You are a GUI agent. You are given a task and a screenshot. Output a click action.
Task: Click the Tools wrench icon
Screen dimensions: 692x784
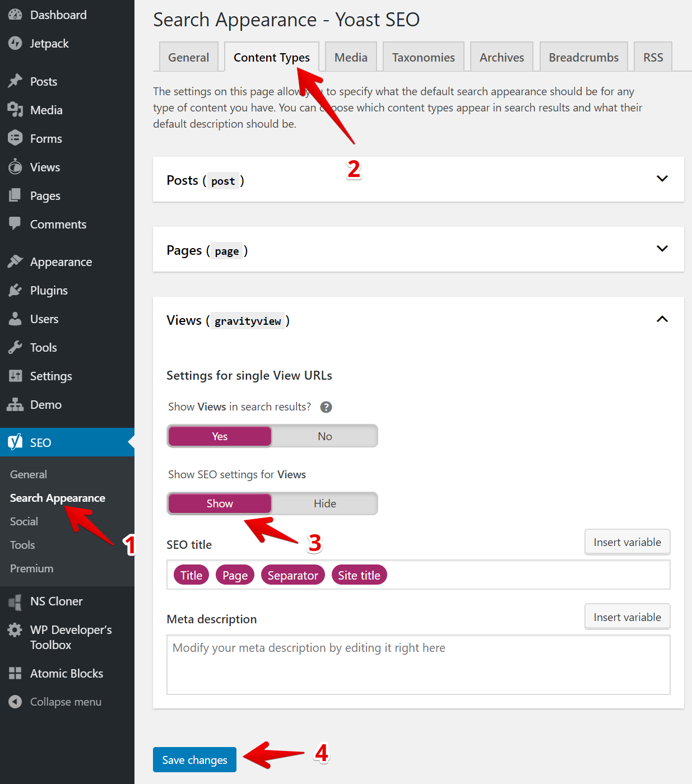15,347
